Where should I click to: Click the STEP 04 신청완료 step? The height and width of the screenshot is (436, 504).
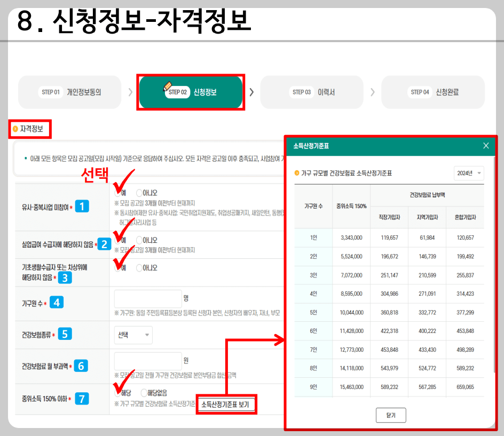[x=432, y=92]
